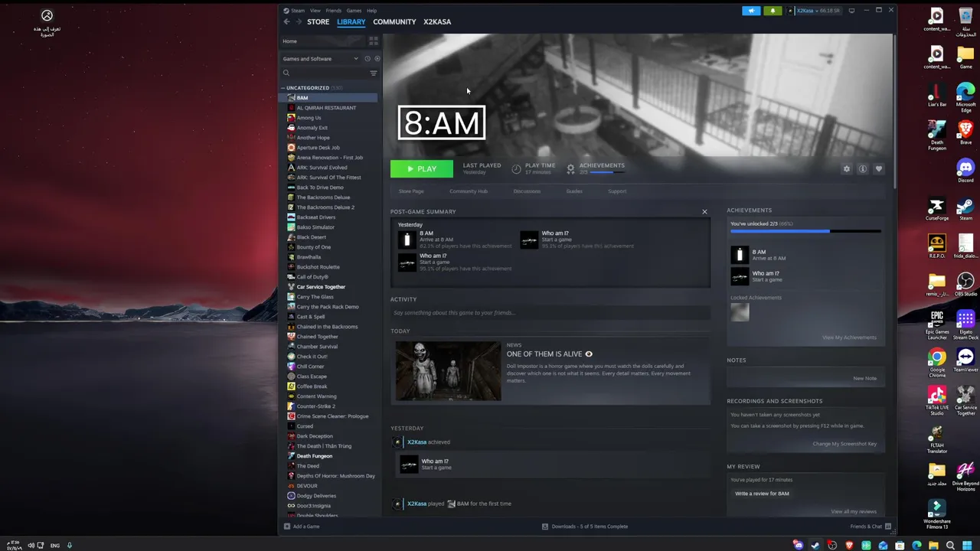980x551 pixels.
Task: Click the achievements progress bar
Action: click(805, 230)
